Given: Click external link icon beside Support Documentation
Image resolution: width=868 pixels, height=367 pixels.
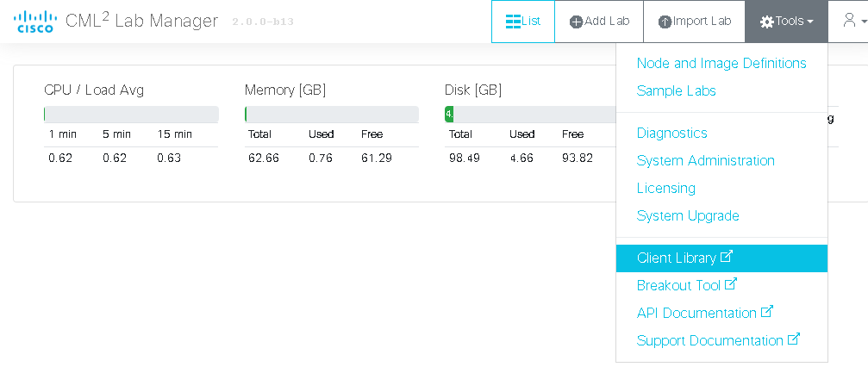Looking at the screenshot, I should tap(794, 339).
